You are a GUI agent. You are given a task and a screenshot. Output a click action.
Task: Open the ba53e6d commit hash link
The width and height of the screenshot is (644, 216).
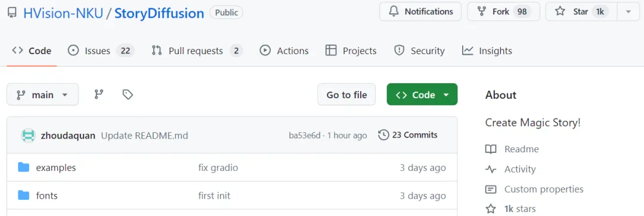tap(304, 135)
